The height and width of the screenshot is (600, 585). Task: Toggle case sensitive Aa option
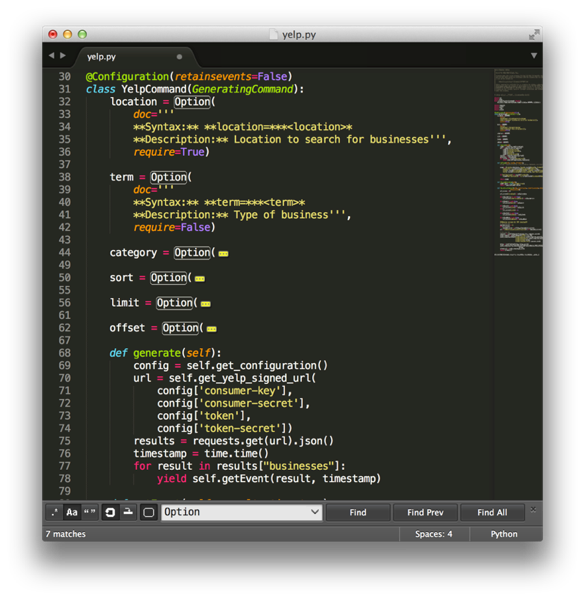pyautogui.click(x=72, y=512)
